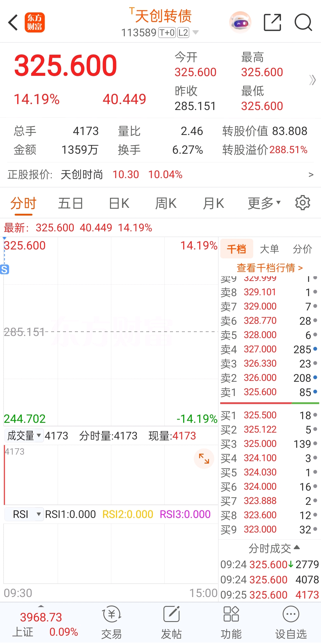Open chart settings gear icon
Screen dimensions: 321x644
point(303,203)
